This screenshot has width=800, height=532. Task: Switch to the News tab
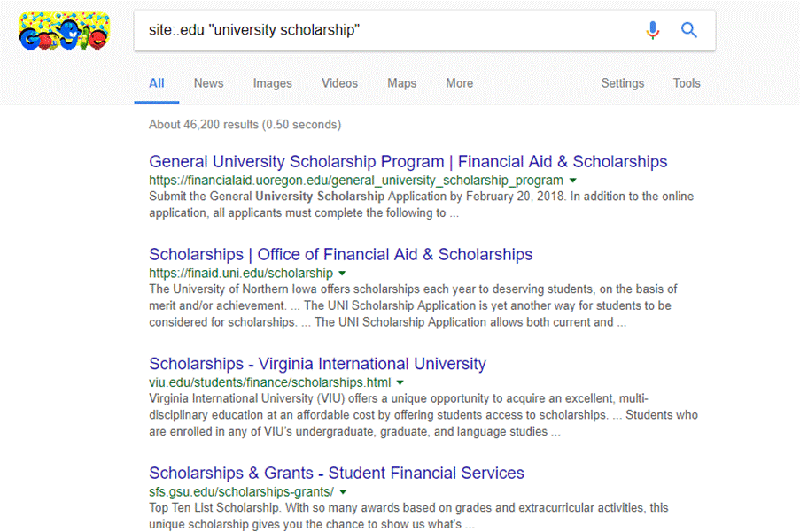pyautogui.click(x=208, y=83)
